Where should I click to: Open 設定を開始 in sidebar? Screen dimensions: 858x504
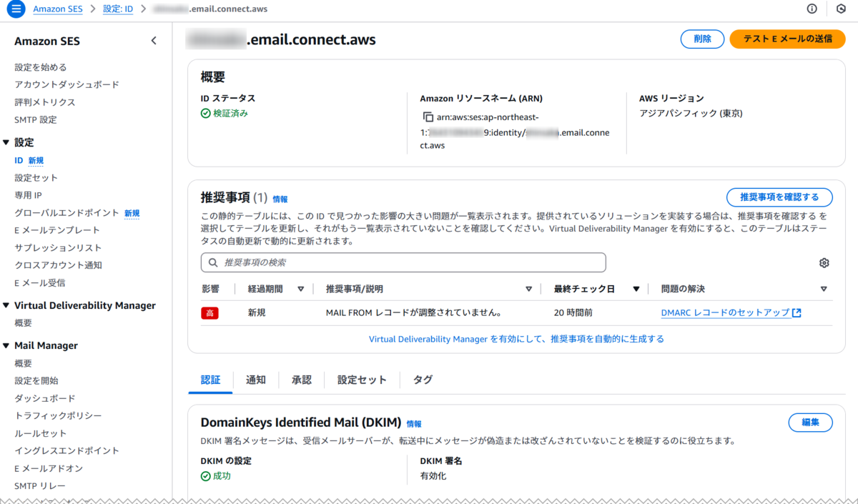click(36, 380)
